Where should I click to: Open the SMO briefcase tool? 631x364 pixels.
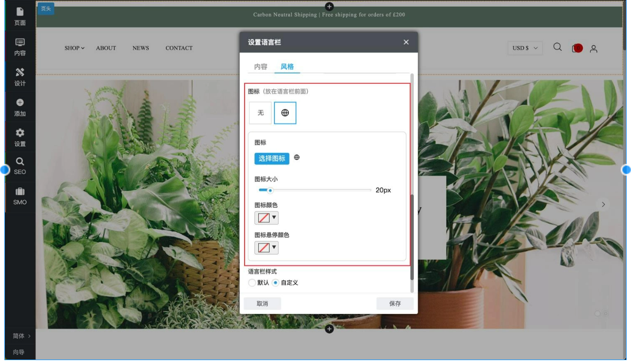20,196
